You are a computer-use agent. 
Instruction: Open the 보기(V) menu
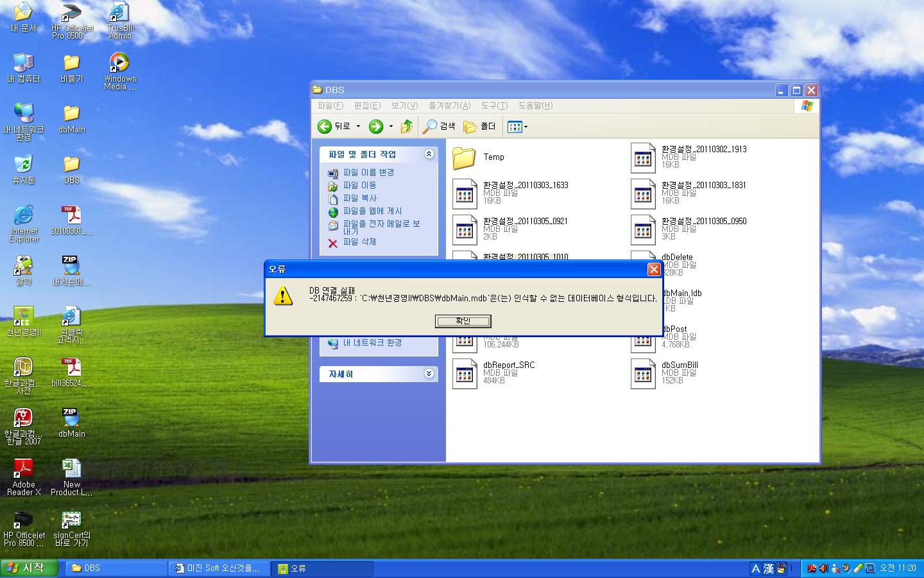click(x=404, y=105)
